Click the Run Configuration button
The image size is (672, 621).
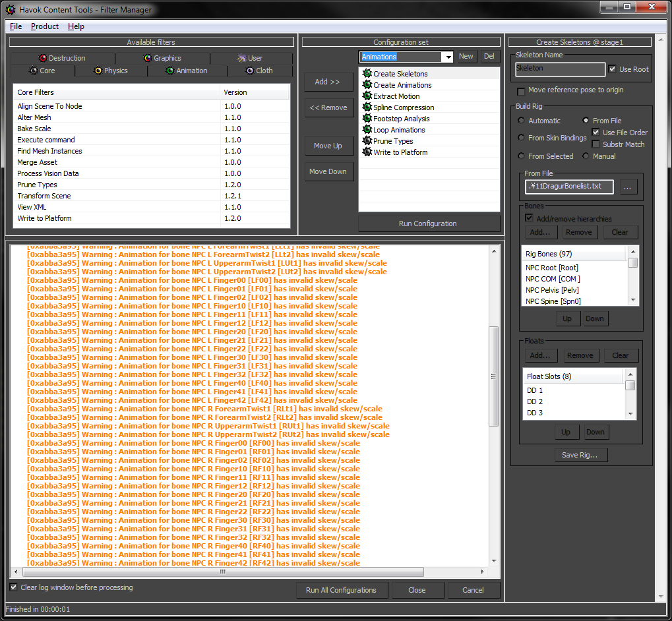tap(429, 223)
